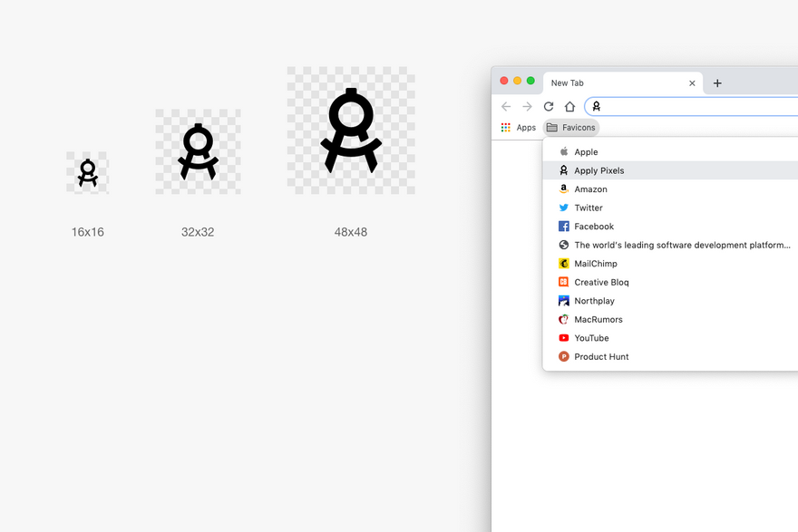Click the MacRumors favicon
The width and height of the screenshot is (798, 532).
click(563, 319)
